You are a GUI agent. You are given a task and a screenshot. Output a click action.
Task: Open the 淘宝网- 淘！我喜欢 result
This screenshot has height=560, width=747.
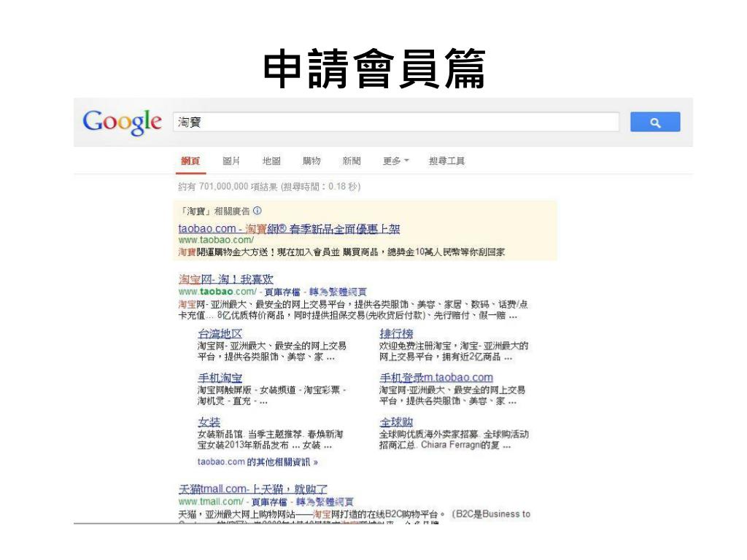[226, 279]
